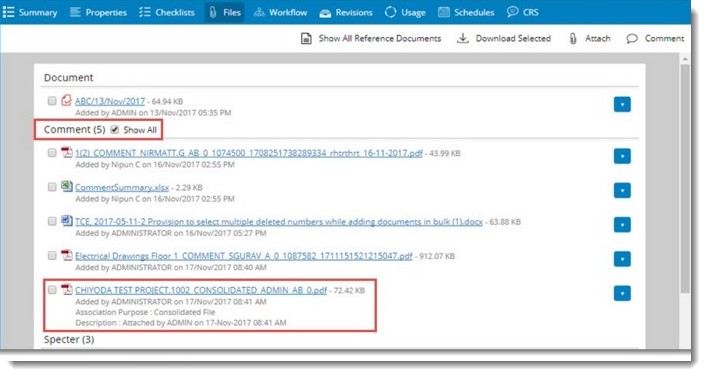
Task: Click the PDF icon beside Electrical Drawings file
Action: 67,255
